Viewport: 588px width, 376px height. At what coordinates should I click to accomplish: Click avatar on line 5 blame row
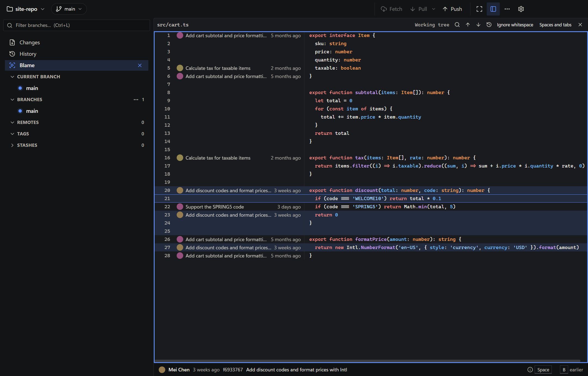(x=180, y=68)
